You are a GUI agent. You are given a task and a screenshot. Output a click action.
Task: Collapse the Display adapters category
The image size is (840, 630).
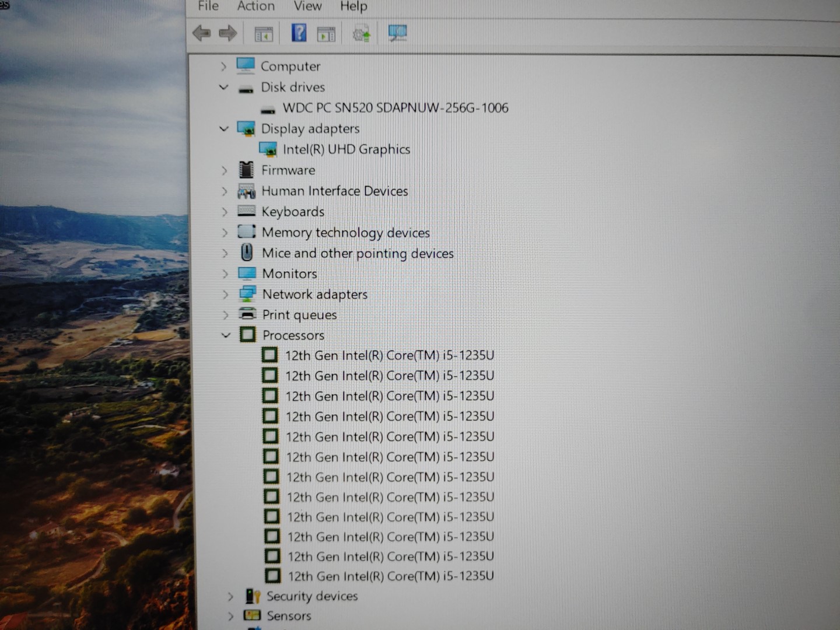point(224,128)
